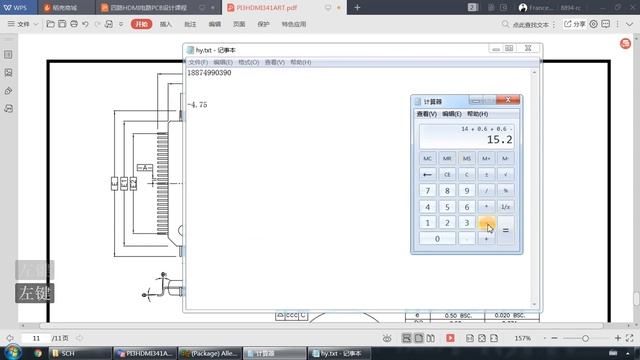Screen dimensions: 640x360
Task: Switch to SCH taskbar item
Action: pyautogui.click(x=80, y=353)
